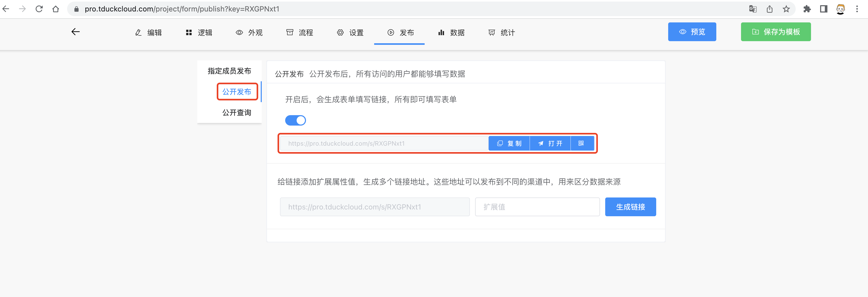The width and height of the screenshot is (868, 297).
Task: Click the back arrow icon
Action: pos(75,32)
